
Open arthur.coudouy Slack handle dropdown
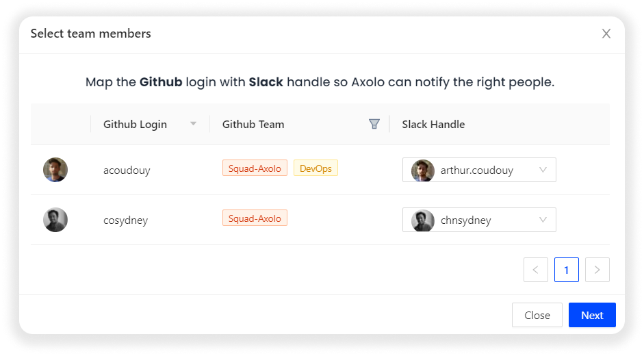point(479,170)
